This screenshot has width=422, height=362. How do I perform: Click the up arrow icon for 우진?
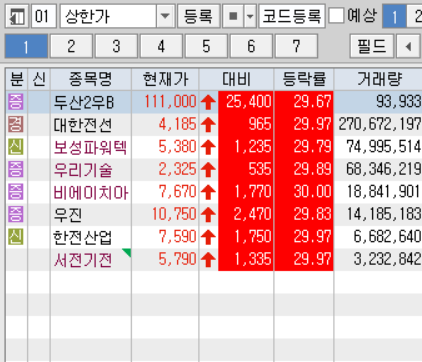pyautogui.click(x=208, y=215)
